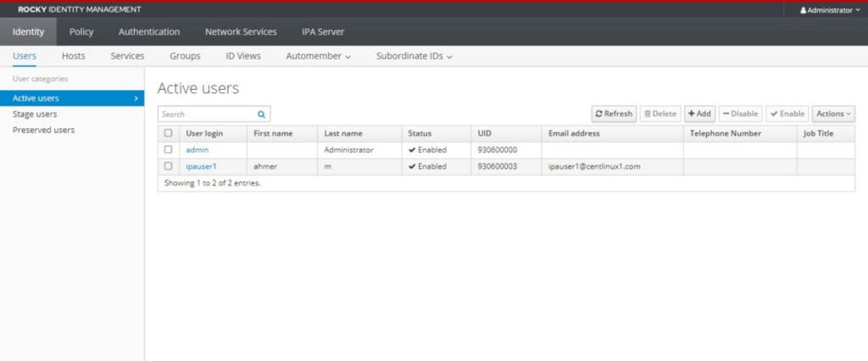Viewport: 868px width, 361px height.
Task: Click the Enable button
Action: 787,114
